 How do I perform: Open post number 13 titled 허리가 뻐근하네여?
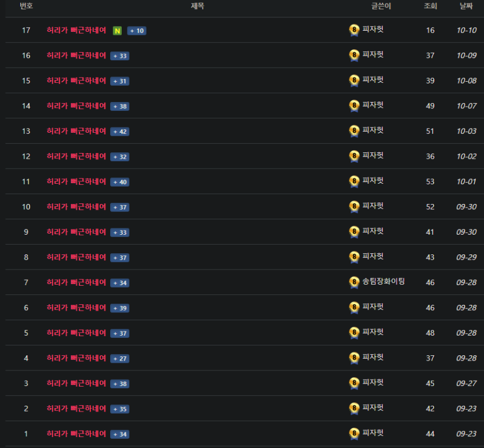[x=77, y=131]
